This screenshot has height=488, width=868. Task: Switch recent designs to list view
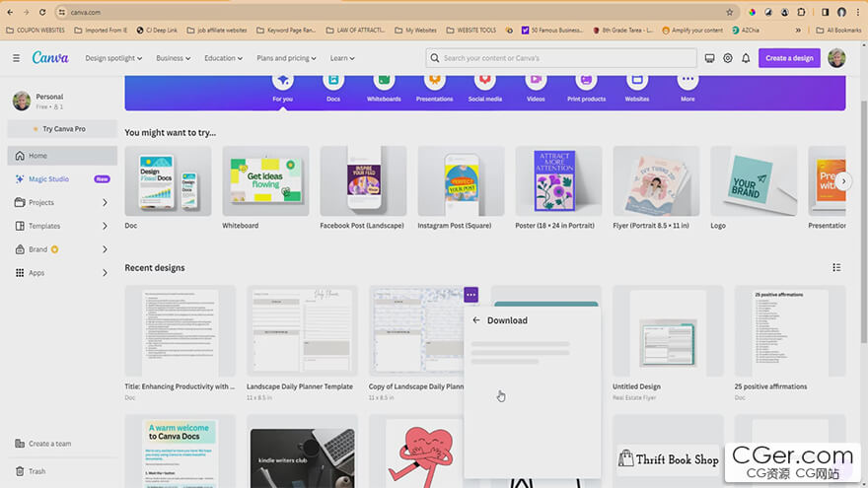(836, 268)
